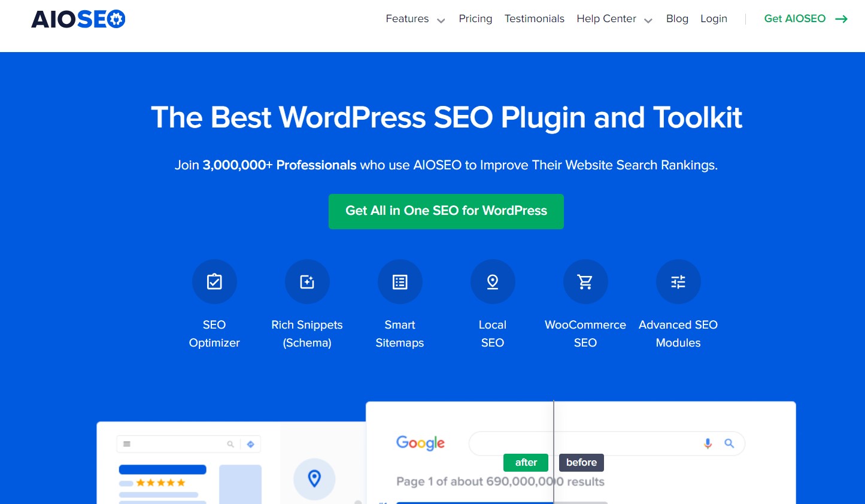This screenshot has width=865, height=504.
Task: Click the dark 'before' label
Action: click(x=581, y=462)
